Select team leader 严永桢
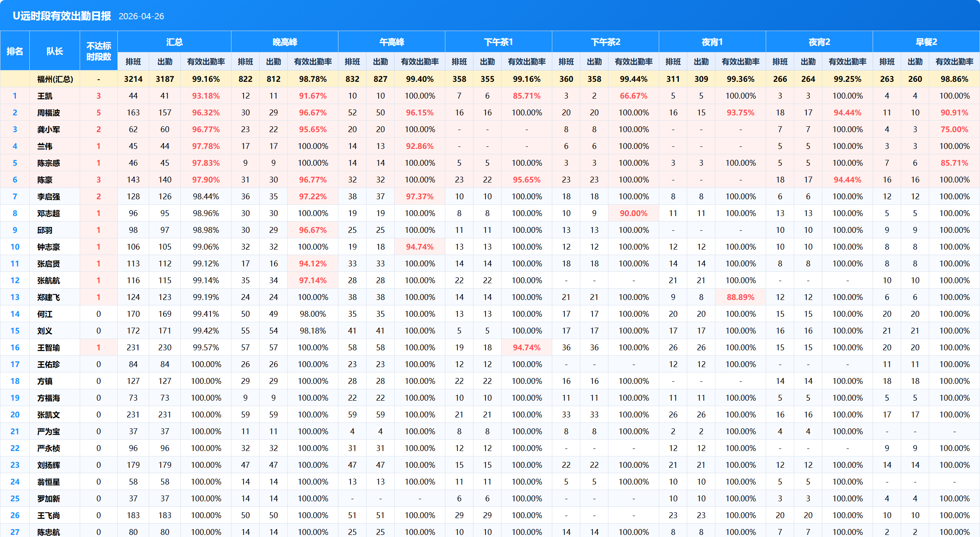The height and width of the screenshot is (537, 980). point(49,448)
